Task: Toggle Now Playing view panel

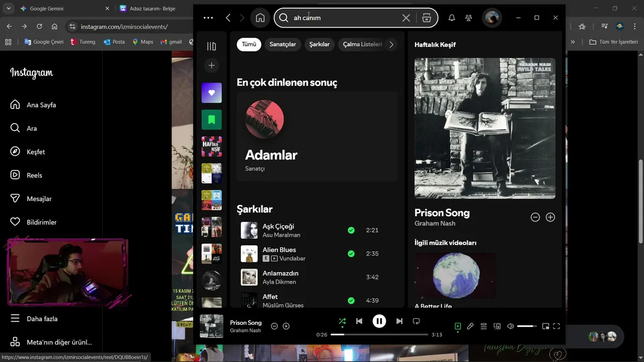Action: pyautogui.click(x=458, y=326)
